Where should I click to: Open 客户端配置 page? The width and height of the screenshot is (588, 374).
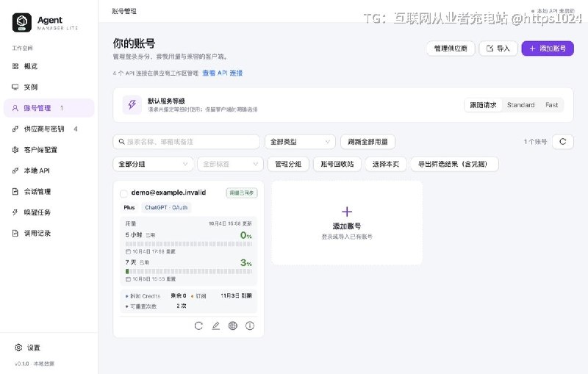click(x=49, y=150)
